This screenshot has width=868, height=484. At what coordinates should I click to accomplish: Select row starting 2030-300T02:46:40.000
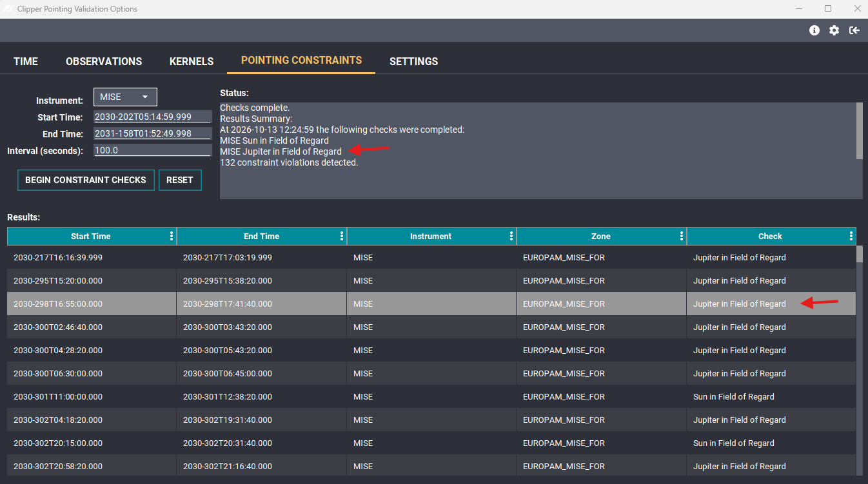431,327
